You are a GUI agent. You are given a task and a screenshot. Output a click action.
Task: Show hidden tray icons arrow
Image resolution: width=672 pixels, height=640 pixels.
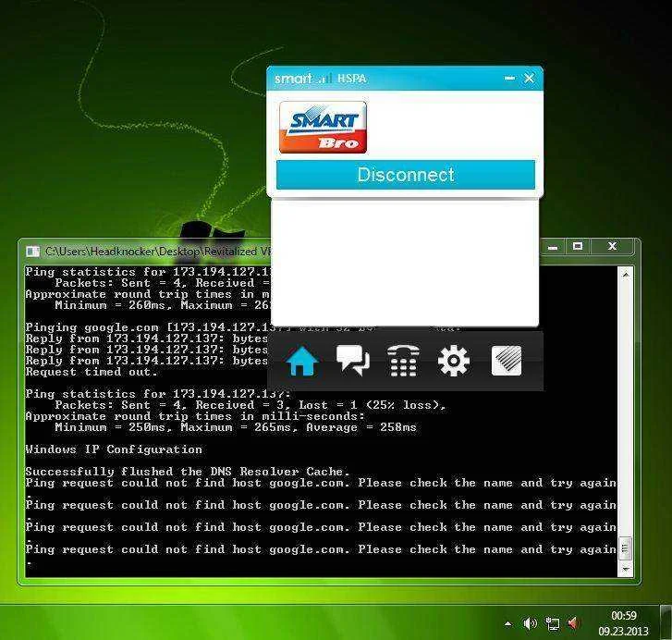[508, 623]
